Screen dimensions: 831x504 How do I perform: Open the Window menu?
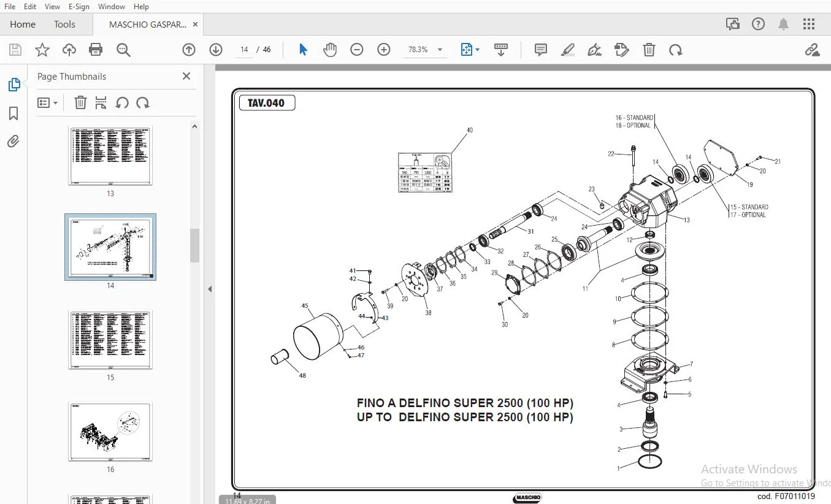coord(112,7)
